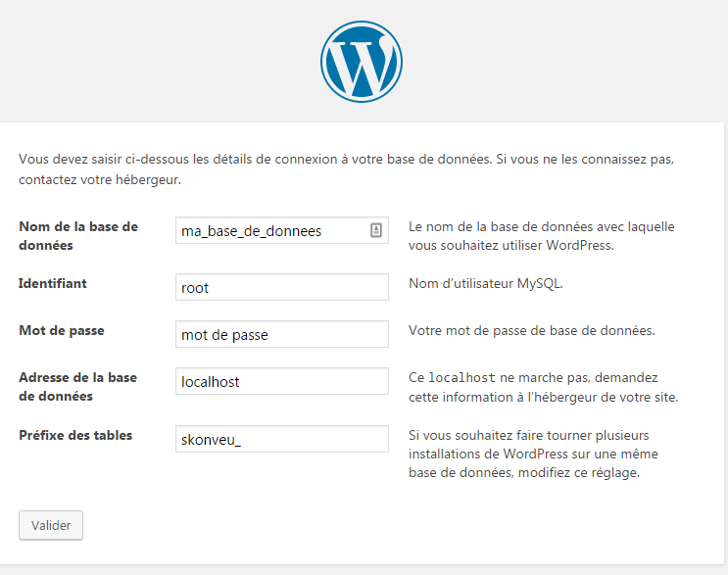
Task: Click the autofill icon in database name field
Action: 376,230
